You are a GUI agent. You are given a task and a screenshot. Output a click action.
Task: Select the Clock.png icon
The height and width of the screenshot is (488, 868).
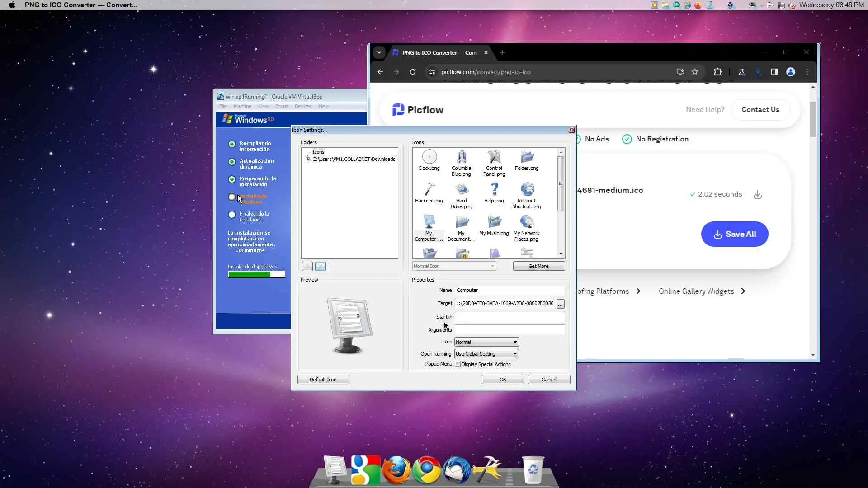(x=429, y=160)
